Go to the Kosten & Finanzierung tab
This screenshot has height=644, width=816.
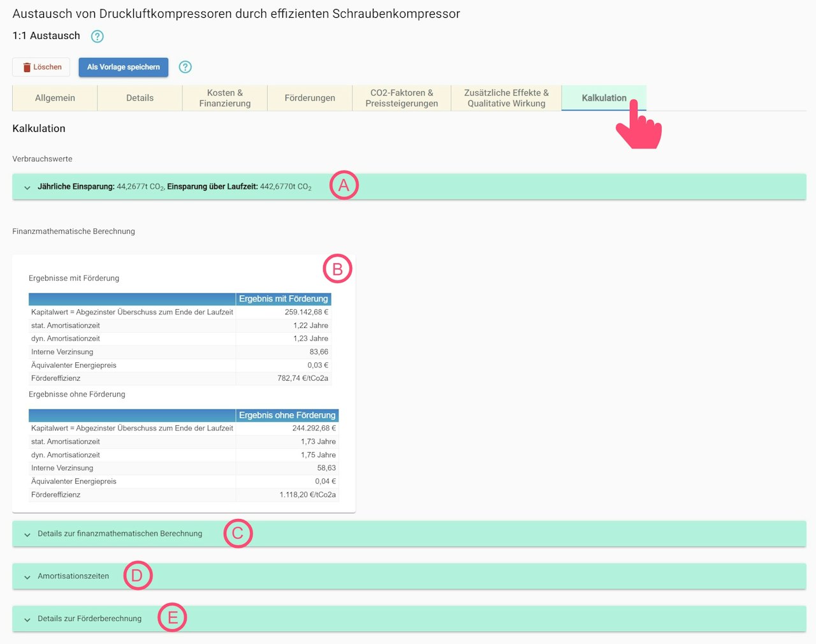coord(225,98)
